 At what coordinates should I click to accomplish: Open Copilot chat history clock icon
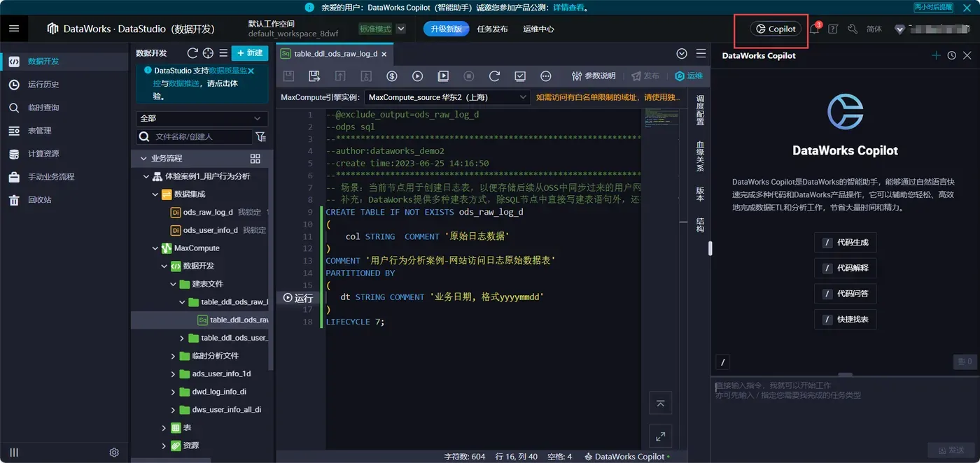(952, 55)
